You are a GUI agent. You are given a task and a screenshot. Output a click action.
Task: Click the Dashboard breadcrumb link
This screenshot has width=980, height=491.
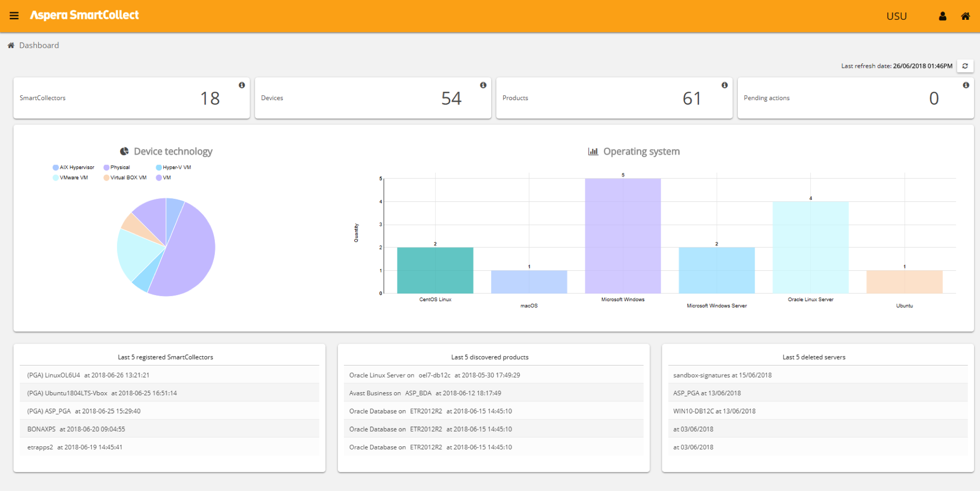point(39,45)
